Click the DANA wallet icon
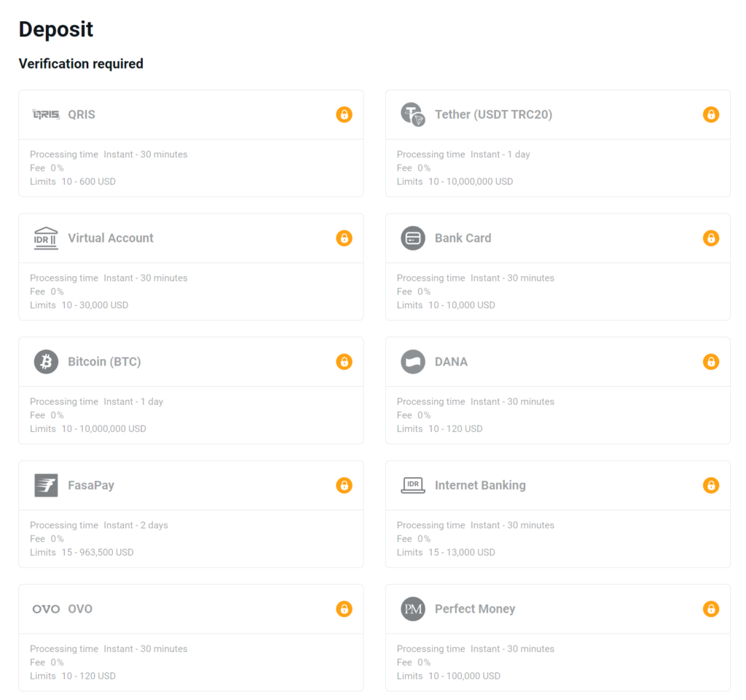 click(x=413, y=362)
